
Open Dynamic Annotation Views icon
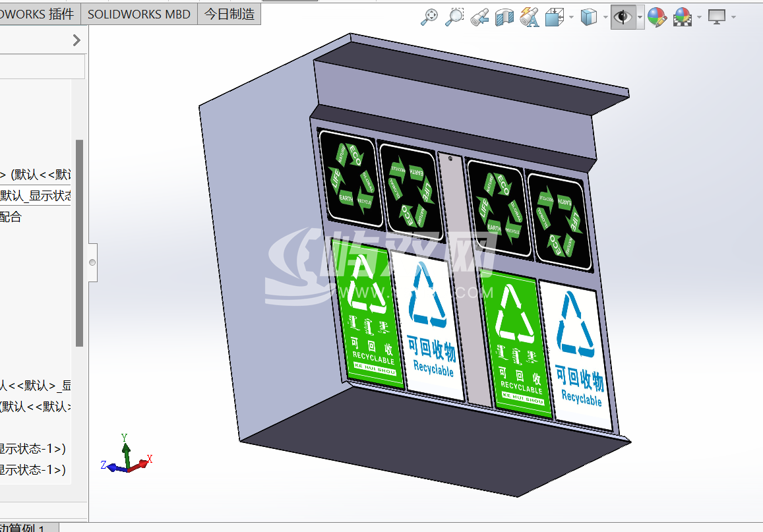[530, 17]
